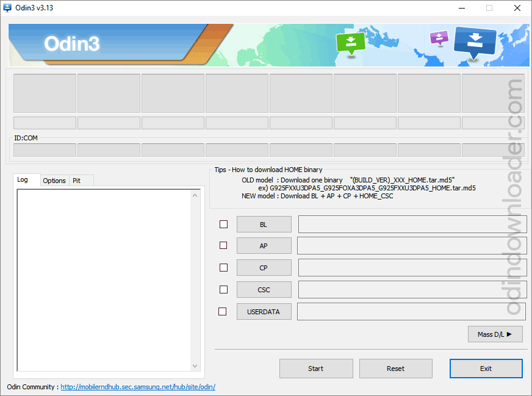Click the log scrollbar down arrow
532x396 pixels.
(x=195, y=366)
